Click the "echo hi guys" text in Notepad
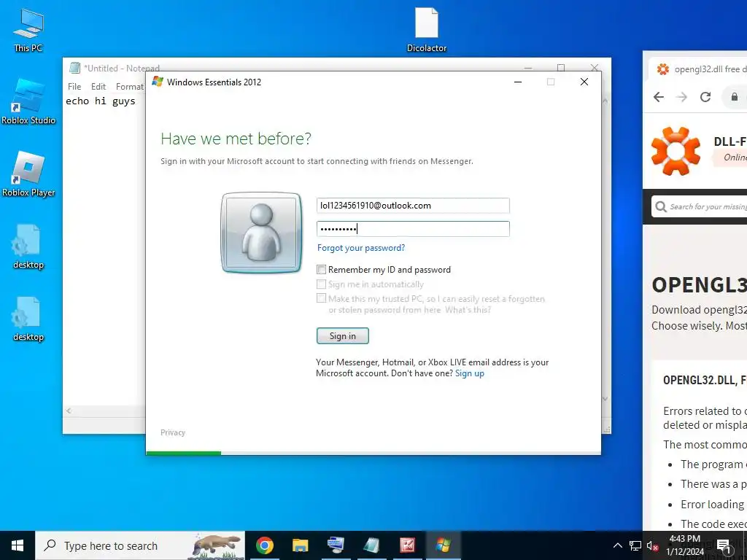This screenshot has width=747, height=560. [101, 101]
